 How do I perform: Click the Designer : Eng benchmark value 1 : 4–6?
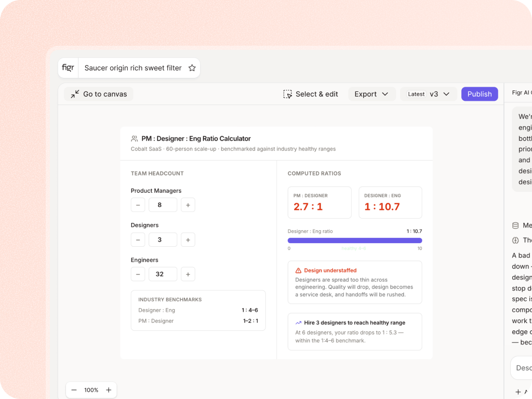250,310
